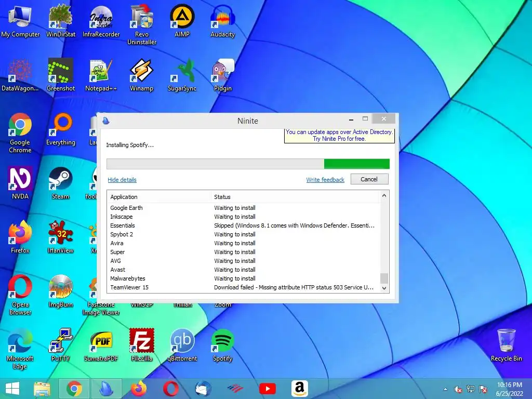Select the Audacity desktop icon
Image resolution: width=532 pixels, height=399 pixels.
[222, 21]
